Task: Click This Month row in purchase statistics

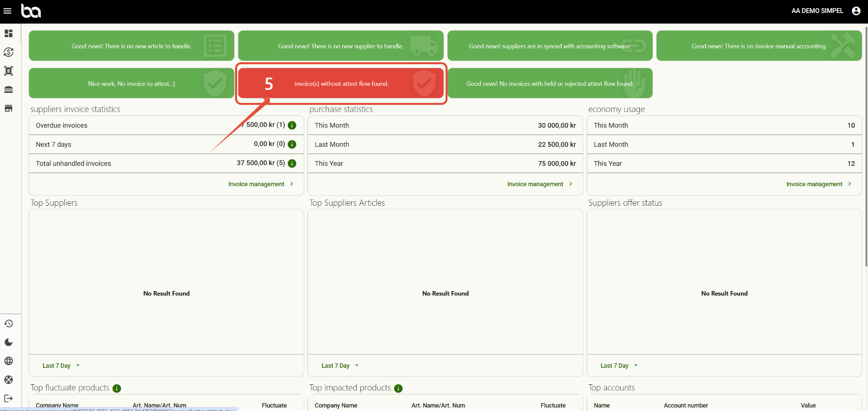Action: [x=445, y=125]
